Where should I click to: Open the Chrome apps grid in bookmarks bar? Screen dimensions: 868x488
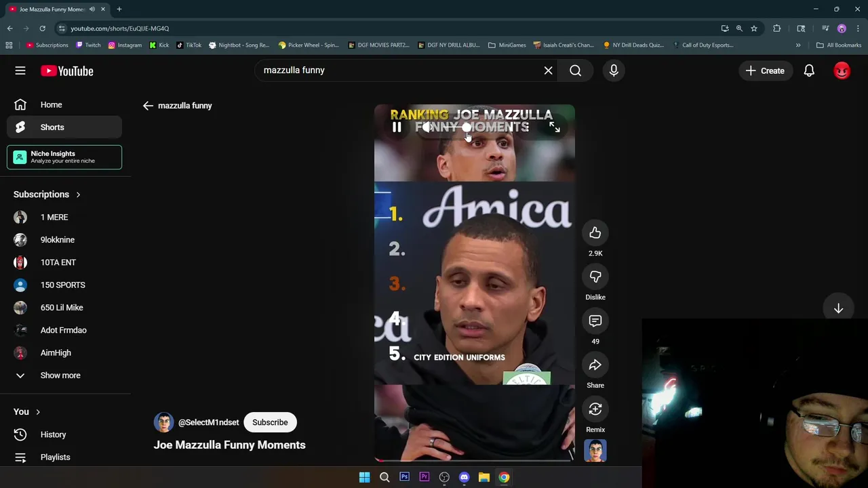pos(9,45)
